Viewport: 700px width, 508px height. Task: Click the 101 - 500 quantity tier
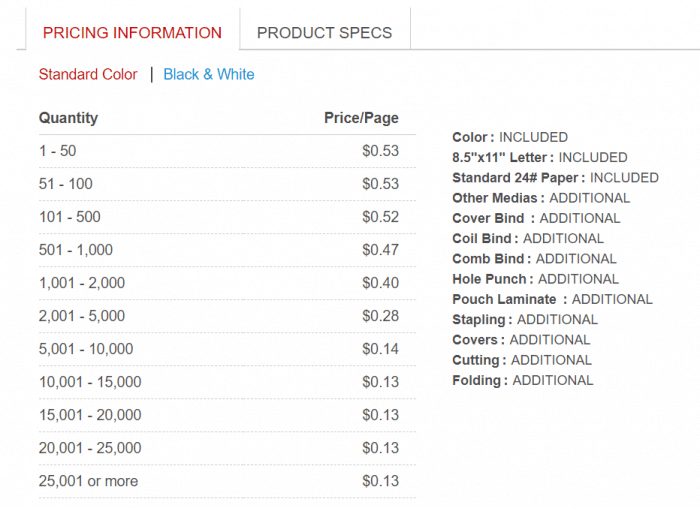point(70,217)
